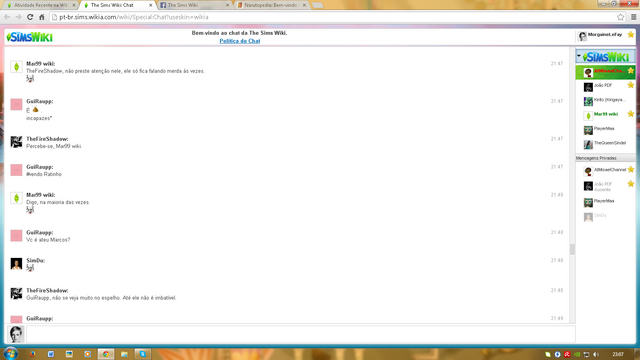Click Mar99 wiki avatar on 'Digo, na maioria' message
The width and height of the screenshot is (640, 360).
coord(16,198)
